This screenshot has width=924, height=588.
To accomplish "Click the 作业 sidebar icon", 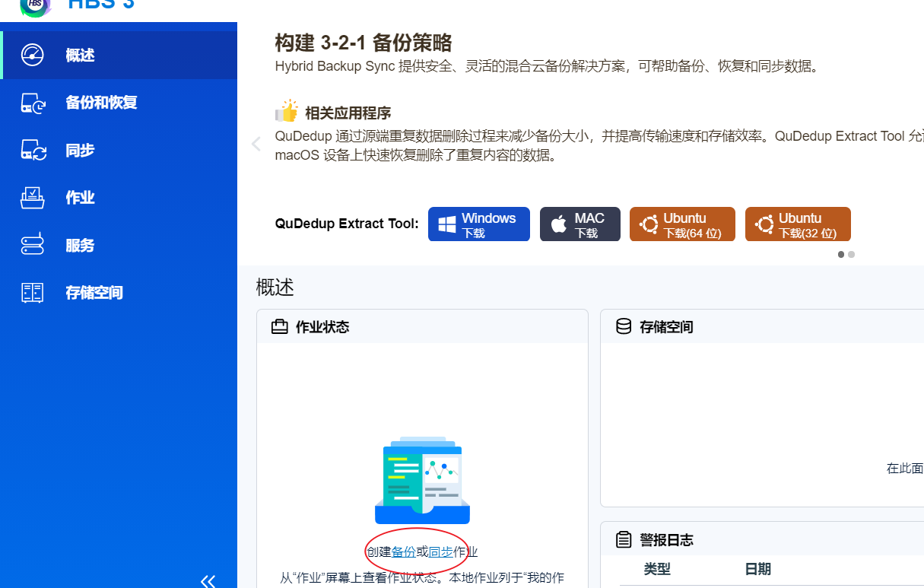I will point(33,198).
